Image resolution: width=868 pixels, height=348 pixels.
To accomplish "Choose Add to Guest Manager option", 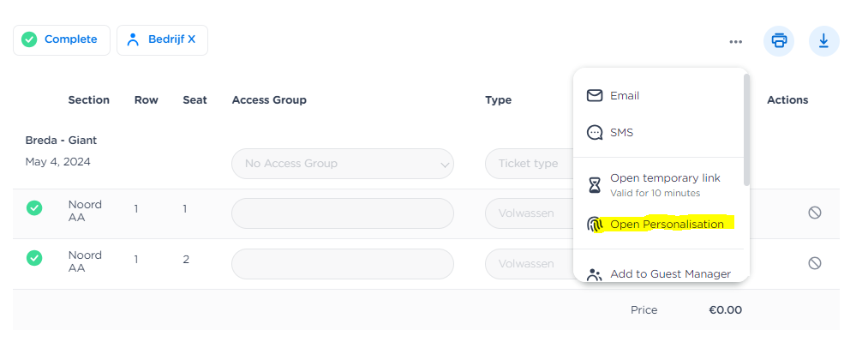I will click(670, 274).
